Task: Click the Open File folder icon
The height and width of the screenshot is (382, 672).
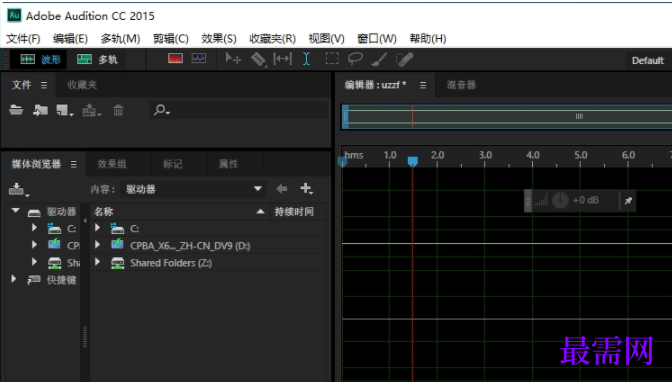Action: click(x=16, y=110)
